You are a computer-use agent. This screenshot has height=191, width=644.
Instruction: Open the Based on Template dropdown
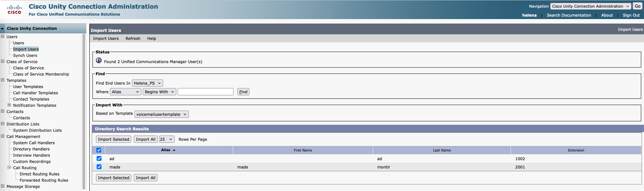[161, 114]
